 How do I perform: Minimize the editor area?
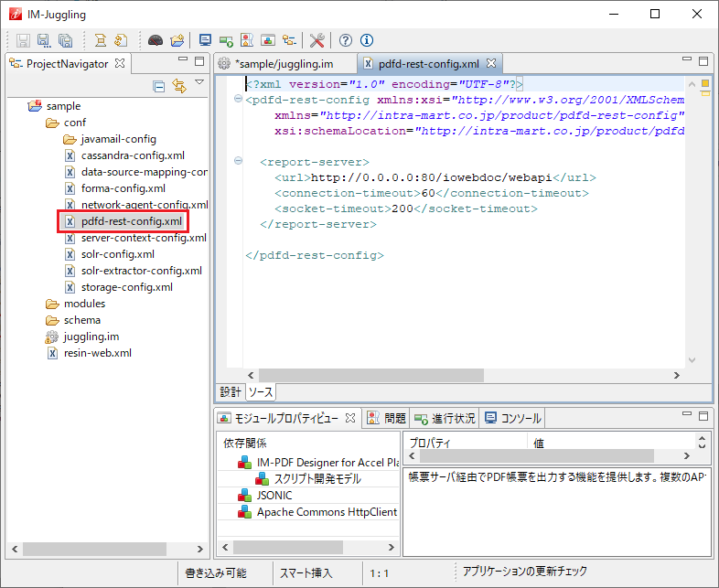[x=687, y=59]
